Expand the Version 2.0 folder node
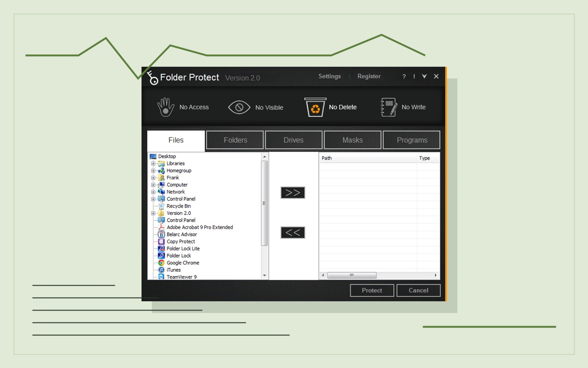This screenshot has height=368, width=588. click(153, 213)
